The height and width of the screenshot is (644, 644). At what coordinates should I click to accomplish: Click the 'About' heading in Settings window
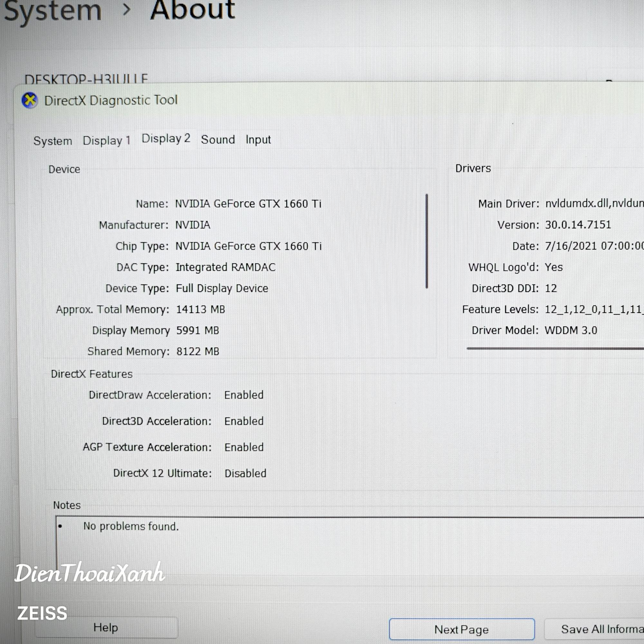[x=193, y=10]
